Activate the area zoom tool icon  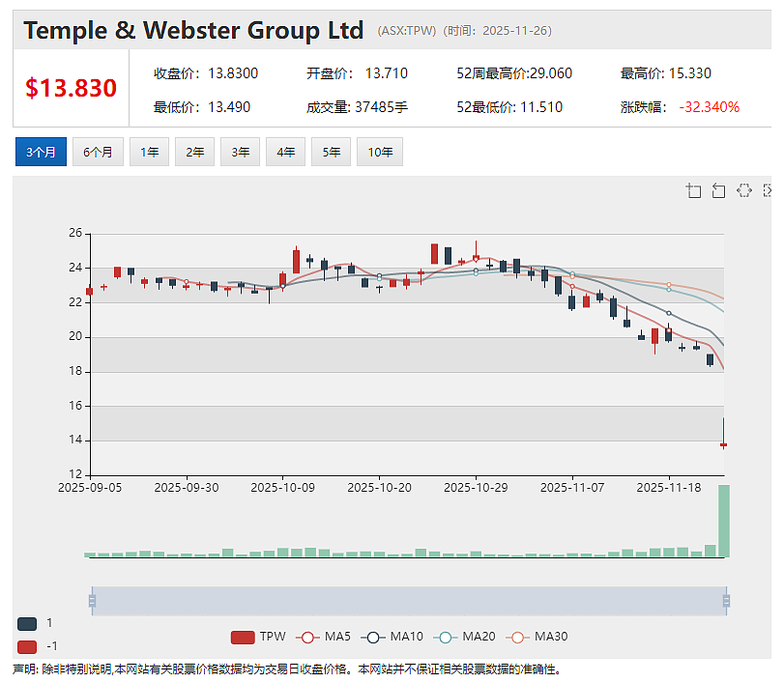pos(693,190)
